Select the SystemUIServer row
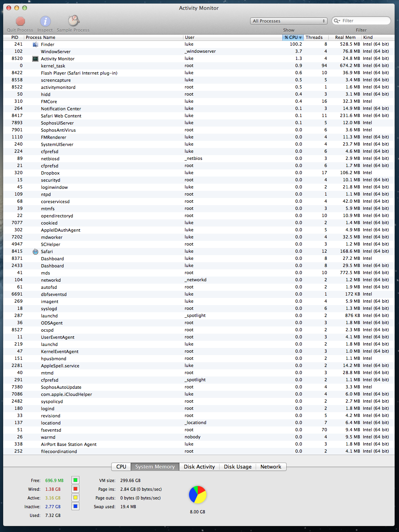The image size is (399, 532). pos(199,144)
